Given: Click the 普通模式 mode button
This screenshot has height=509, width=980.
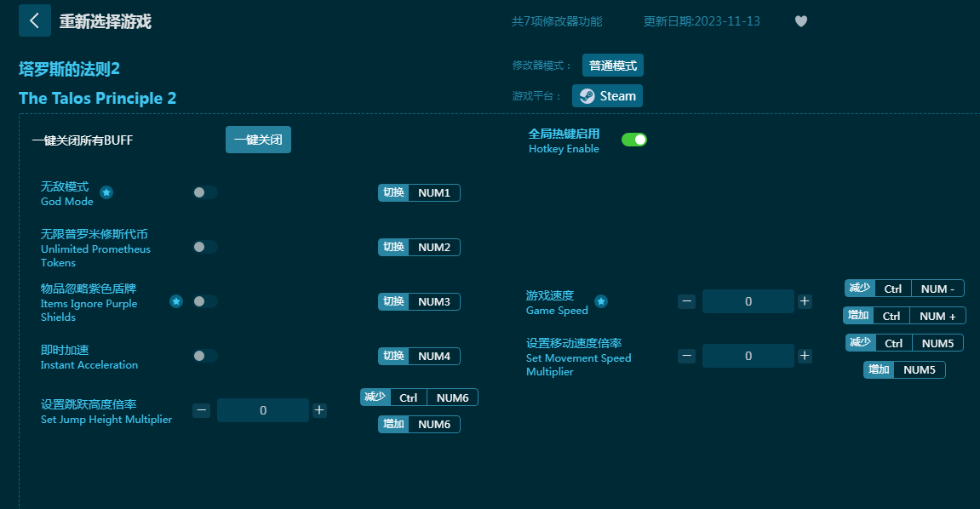Looking at the screenshot, I should [x=612, y=66].
